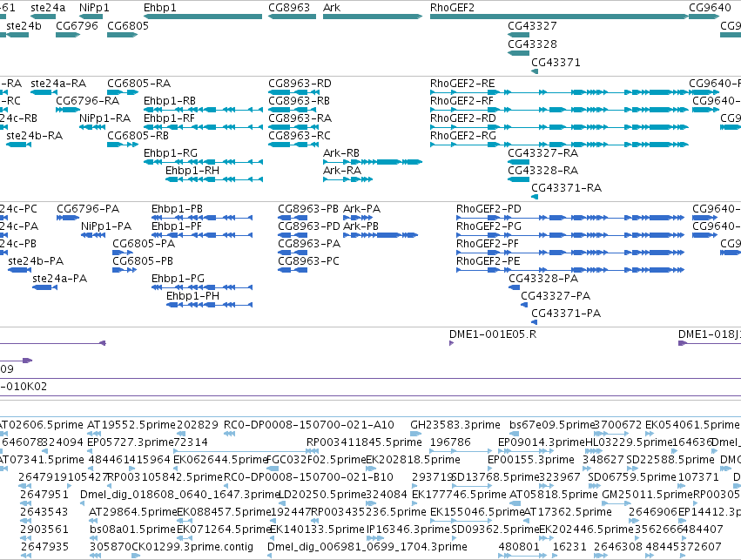Select clone DME1-001E05.R
The image size is (741, 560).
click(451, 343)
